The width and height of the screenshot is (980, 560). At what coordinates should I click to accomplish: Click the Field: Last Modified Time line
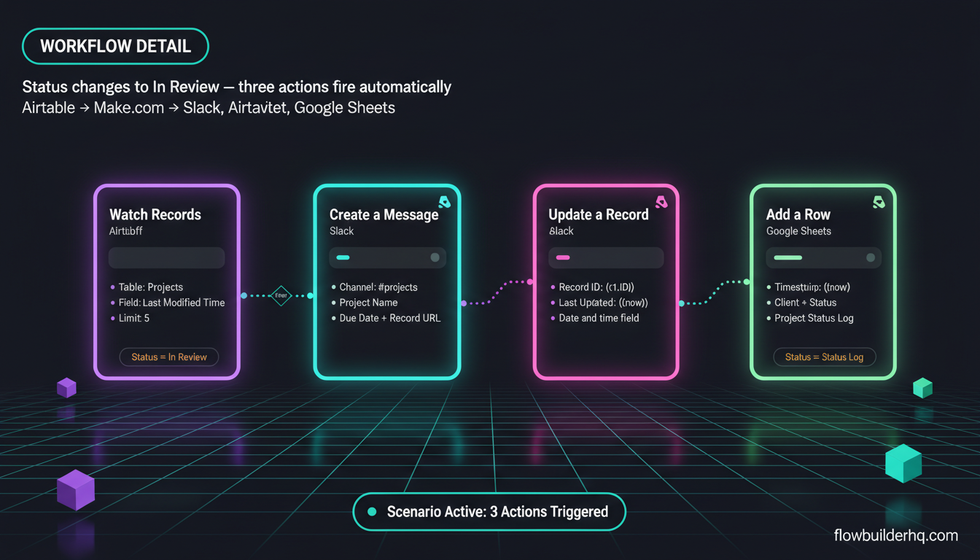point(167,303)
